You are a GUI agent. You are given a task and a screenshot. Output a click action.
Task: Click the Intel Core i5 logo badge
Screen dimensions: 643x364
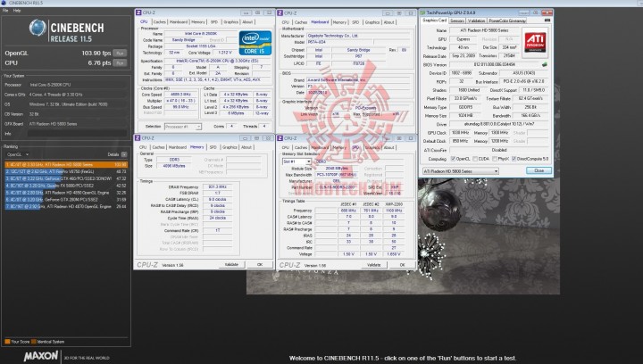tap(255, 43)
